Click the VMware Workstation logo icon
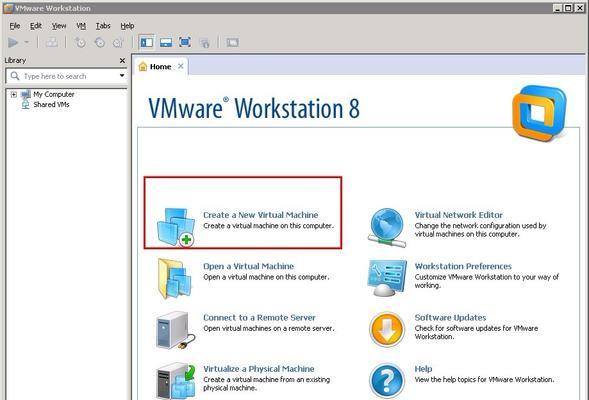The height and width of the screenshot is (400, 589). pos(539,113)
